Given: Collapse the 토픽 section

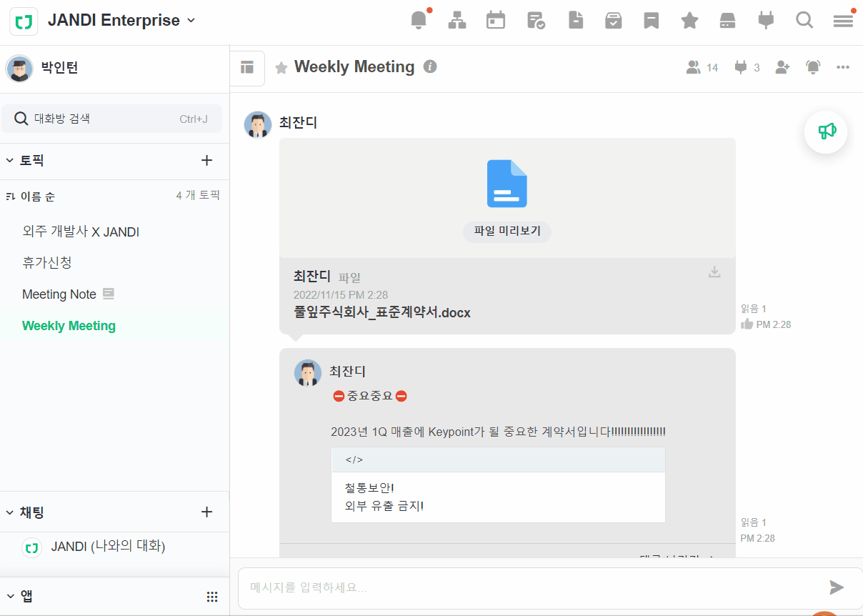Looking at the screenshot, I should click(10, 161).
